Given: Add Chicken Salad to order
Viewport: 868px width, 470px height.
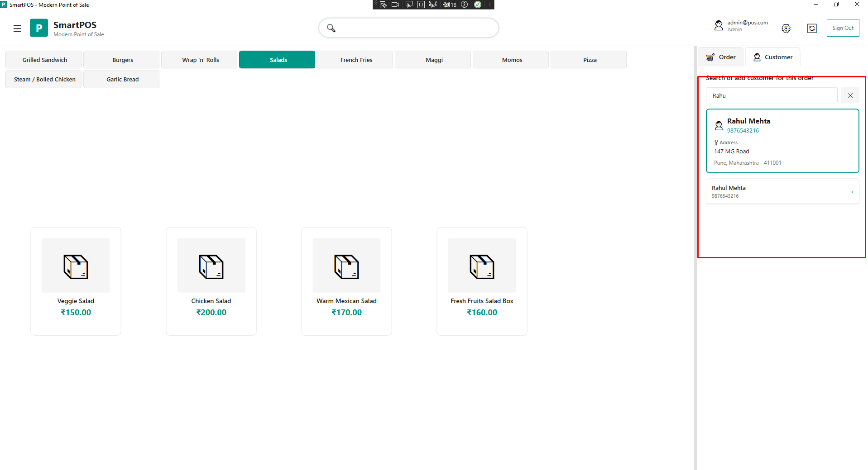Looking at the screenshot, I should click(x=211, y=281).
